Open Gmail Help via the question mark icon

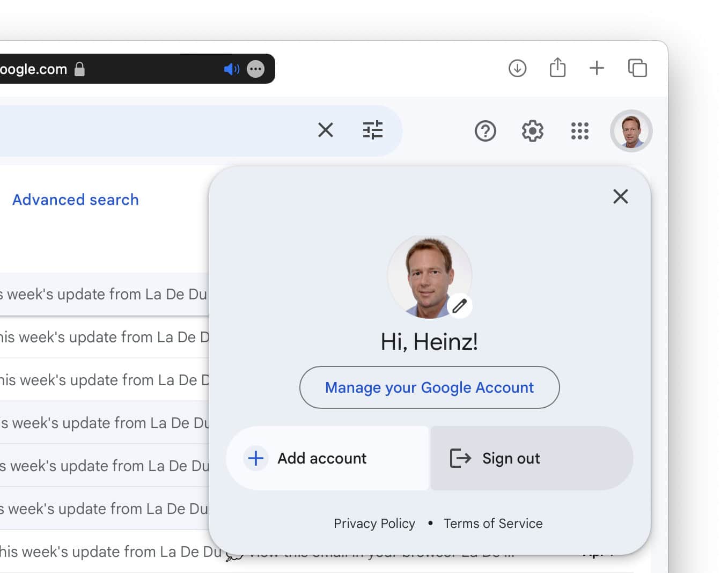(x=485, y=131)
